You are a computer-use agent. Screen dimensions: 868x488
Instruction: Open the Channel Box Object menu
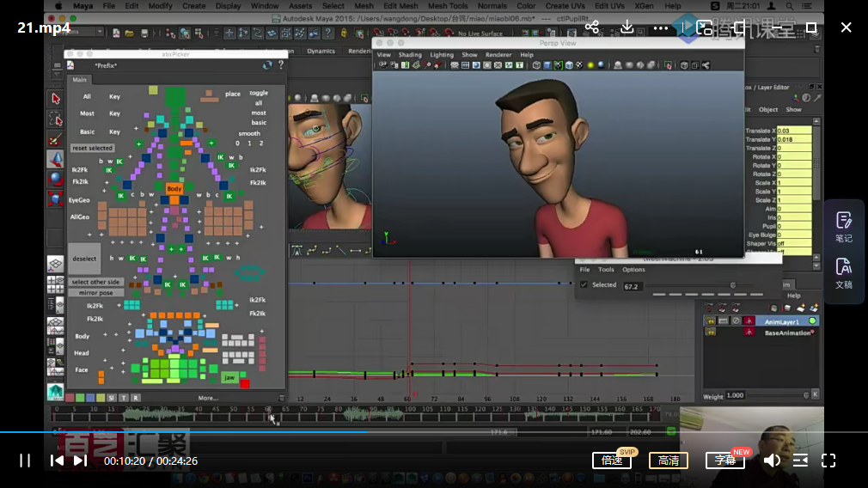[767, 110]
